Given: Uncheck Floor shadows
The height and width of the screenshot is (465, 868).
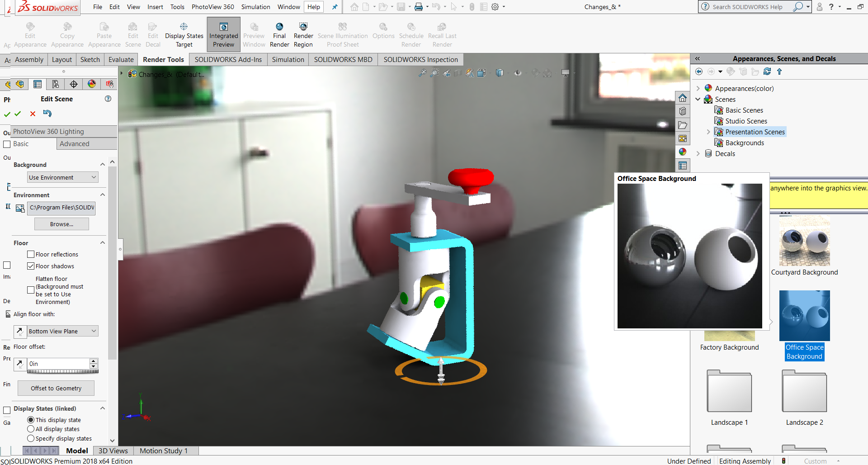Looking at the screenshot, I should click(x=31, y=266).
